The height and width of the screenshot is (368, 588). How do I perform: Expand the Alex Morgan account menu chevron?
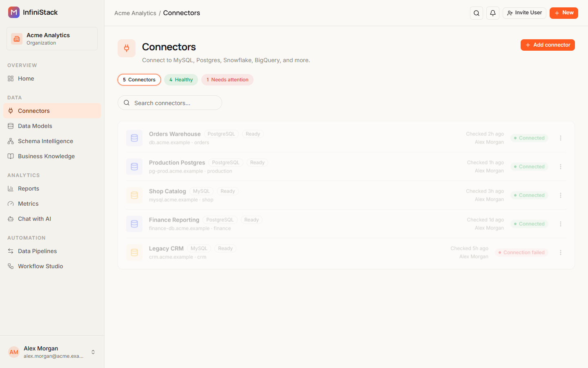[93, 352]
